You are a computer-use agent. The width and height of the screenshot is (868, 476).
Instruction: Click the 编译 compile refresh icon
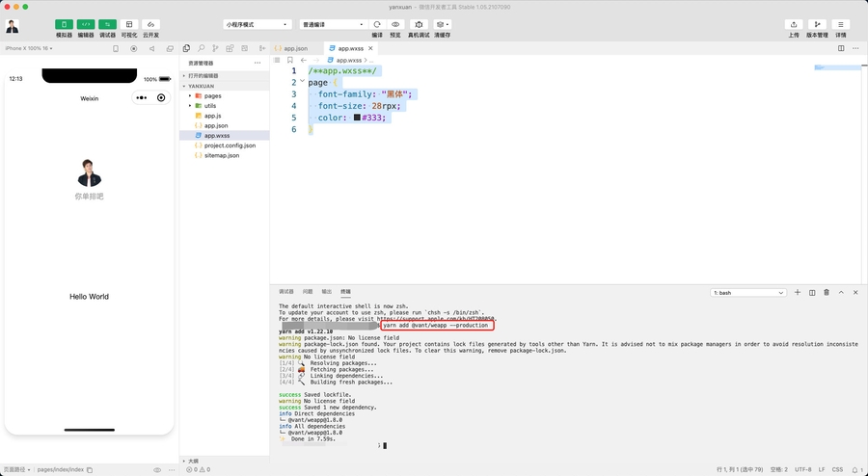pyautogui.click(x=377, y=24)
